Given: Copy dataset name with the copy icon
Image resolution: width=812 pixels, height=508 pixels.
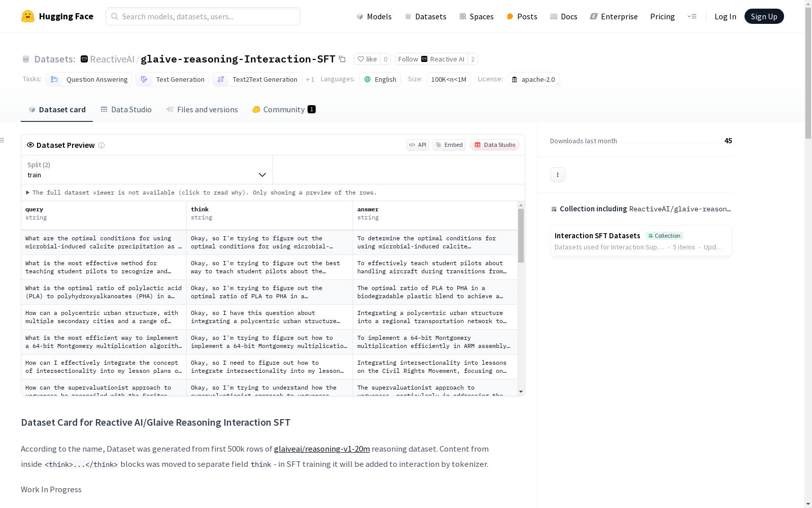Looking at the screenshot, I should click(x=343, y=59).
